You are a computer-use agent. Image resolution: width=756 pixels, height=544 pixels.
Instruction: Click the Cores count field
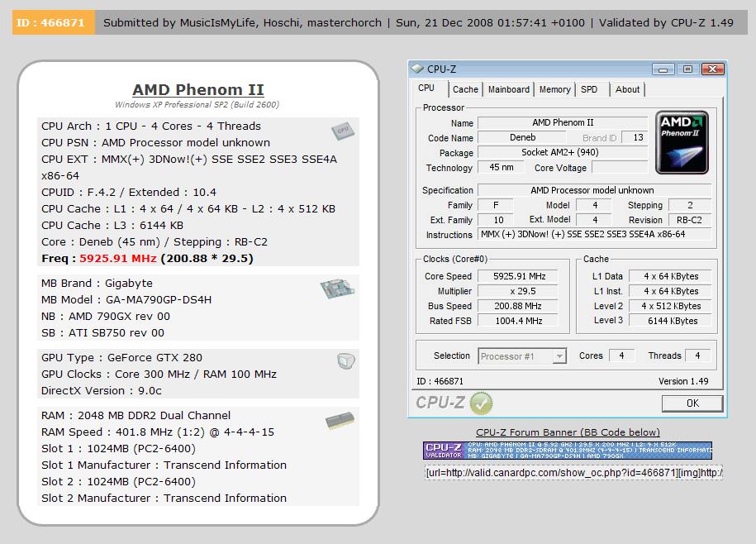[x=622, y=356]
